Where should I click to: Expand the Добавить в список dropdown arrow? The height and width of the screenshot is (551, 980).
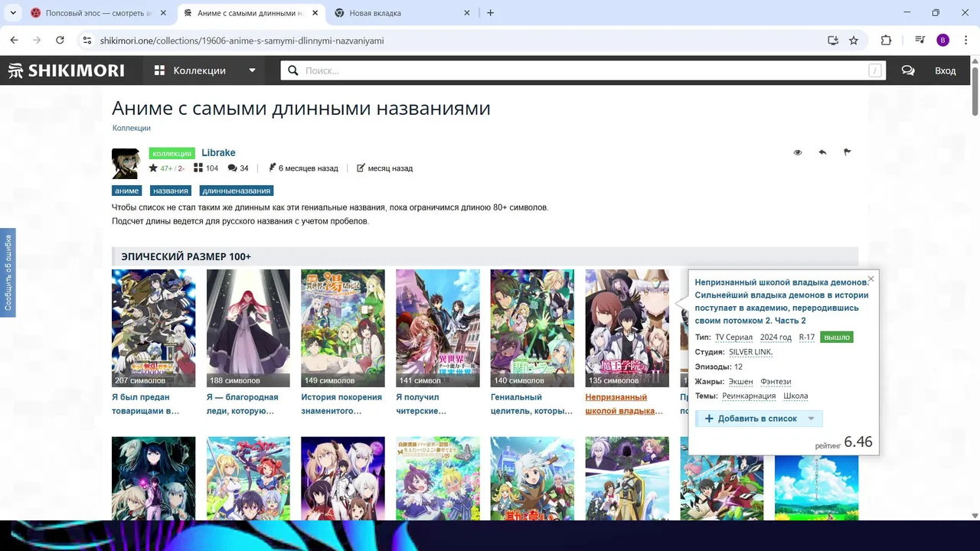click(x=812, y=419)
